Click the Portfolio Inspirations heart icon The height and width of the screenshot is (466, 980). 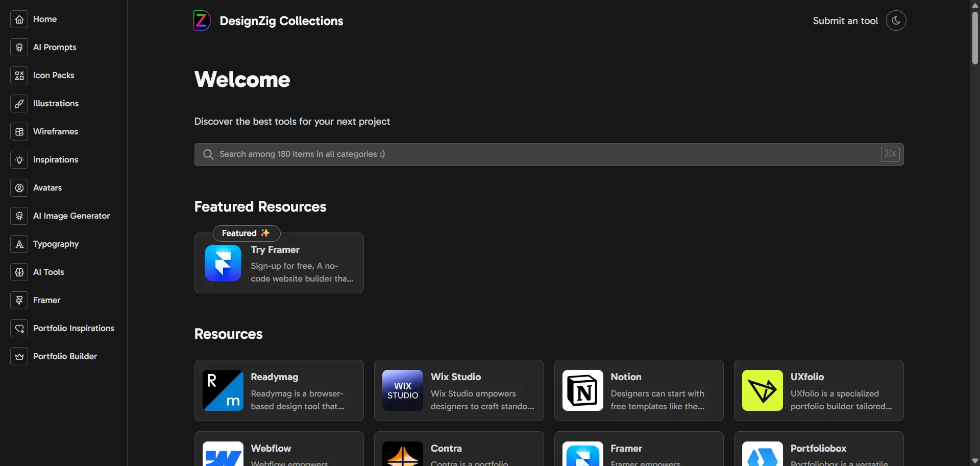(19, 329)
